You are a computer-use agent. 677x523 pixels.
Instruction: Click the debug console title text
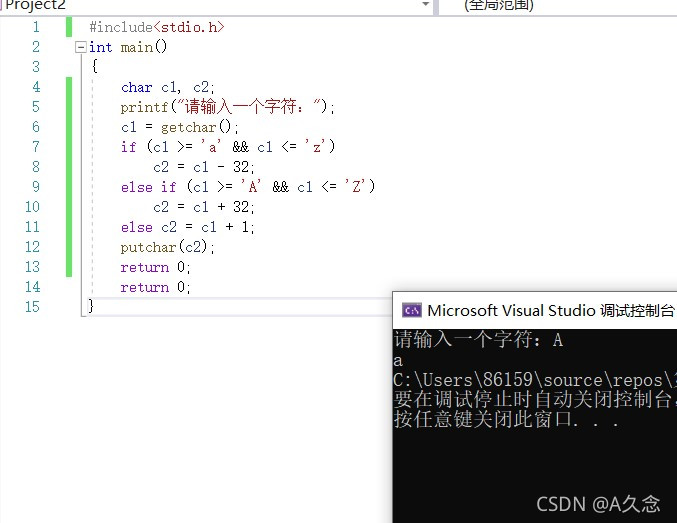coord(550,311)
